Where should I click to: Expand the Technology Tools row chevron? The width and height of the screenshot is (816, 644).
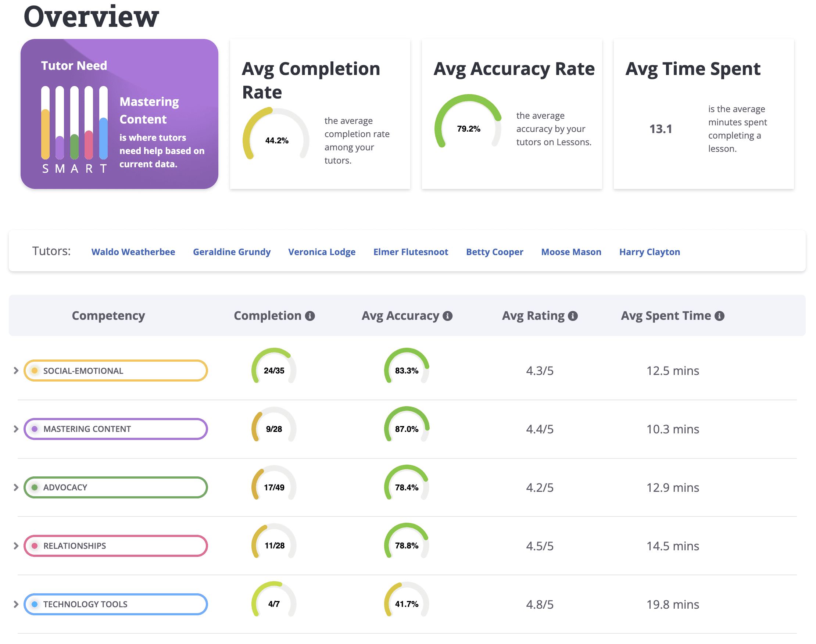tap(16, 604)
